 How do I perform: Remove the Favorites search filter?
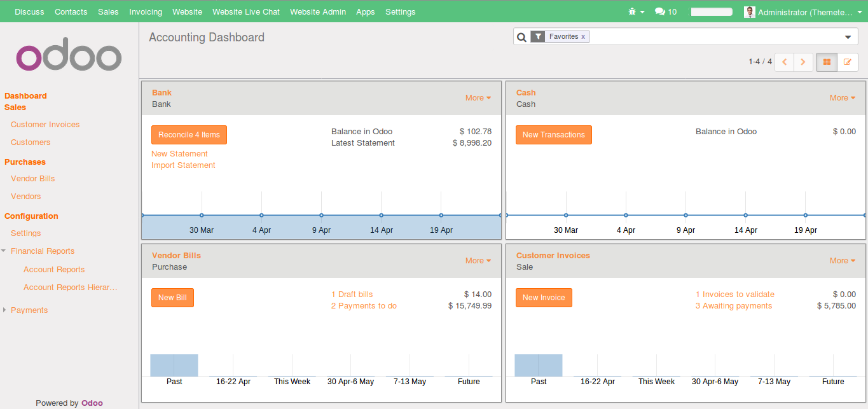pyautogui.click(x=584, y=36)
